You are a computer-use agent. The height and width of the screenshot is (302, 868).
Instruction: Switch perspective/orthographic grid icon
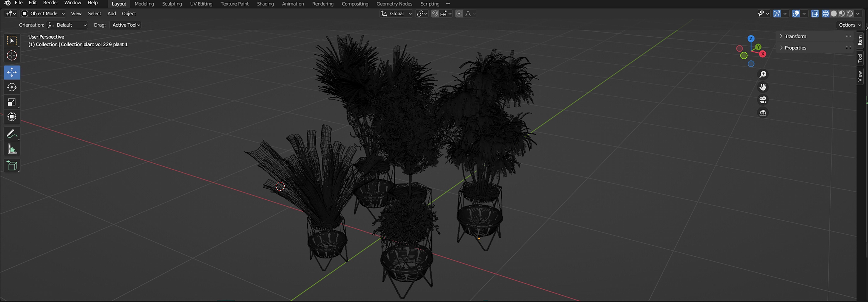pos(763,113)
